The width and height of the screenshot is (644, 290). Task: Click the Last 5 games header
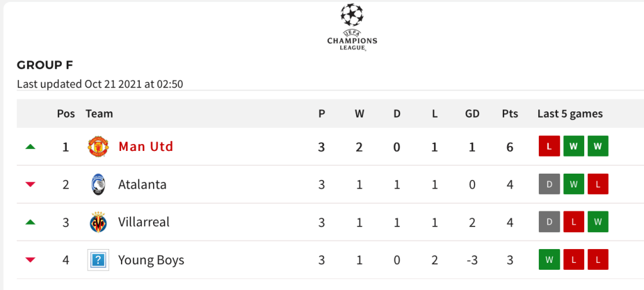point(570,114)
